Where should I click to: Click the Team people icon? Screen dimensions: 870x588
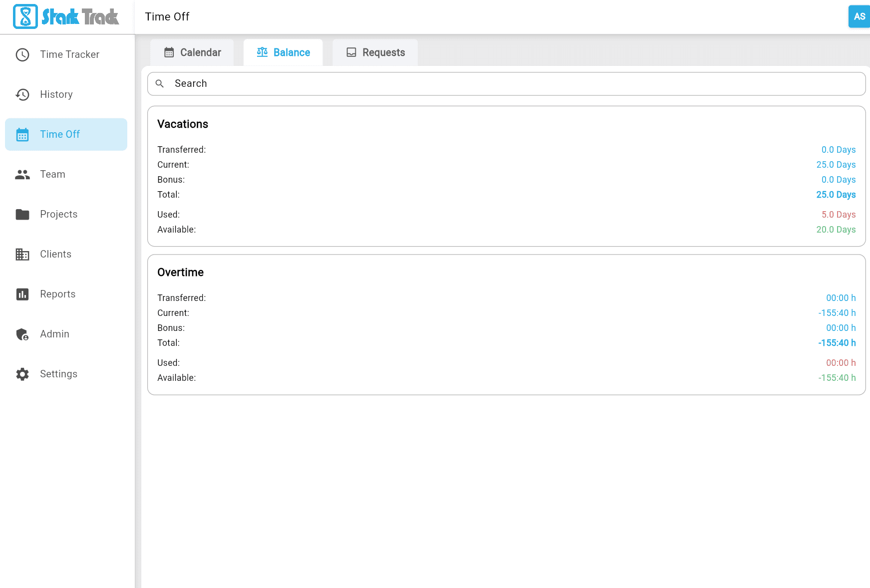(22, 175)
